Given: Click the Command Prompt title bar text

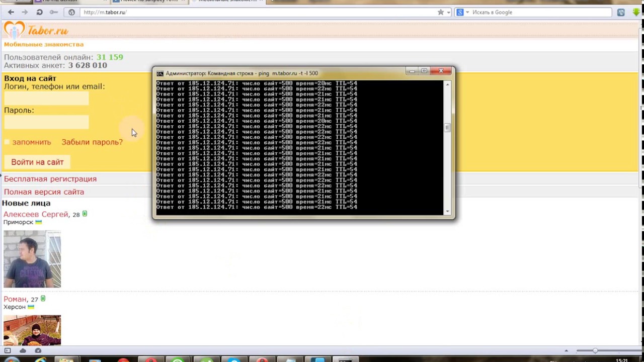Looking at the screenshot, I should pyautogui.click(x=242, y=73).
